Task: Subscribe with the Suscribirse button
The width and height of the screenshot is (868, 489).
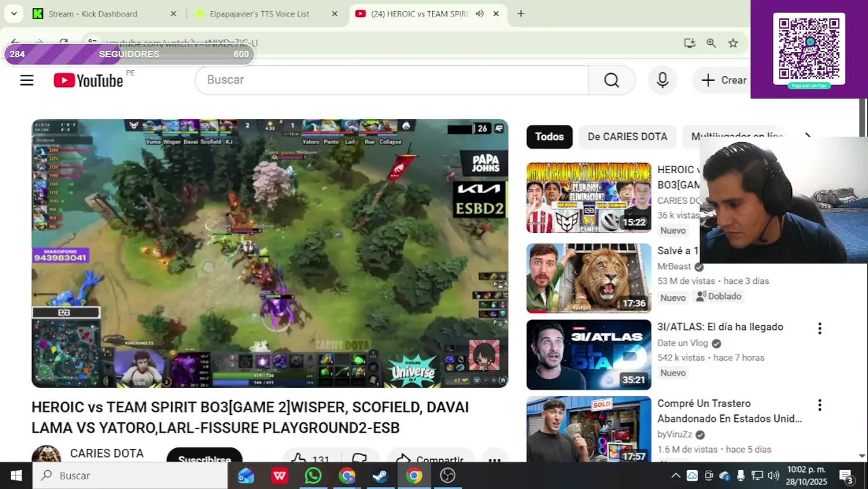Action: (204, 456)
